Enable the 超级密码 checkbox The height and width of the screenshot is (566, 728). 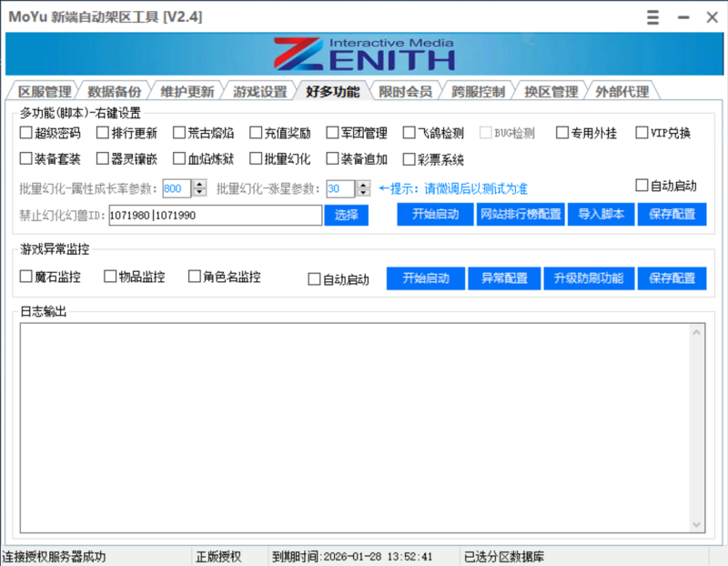point(24,132)
